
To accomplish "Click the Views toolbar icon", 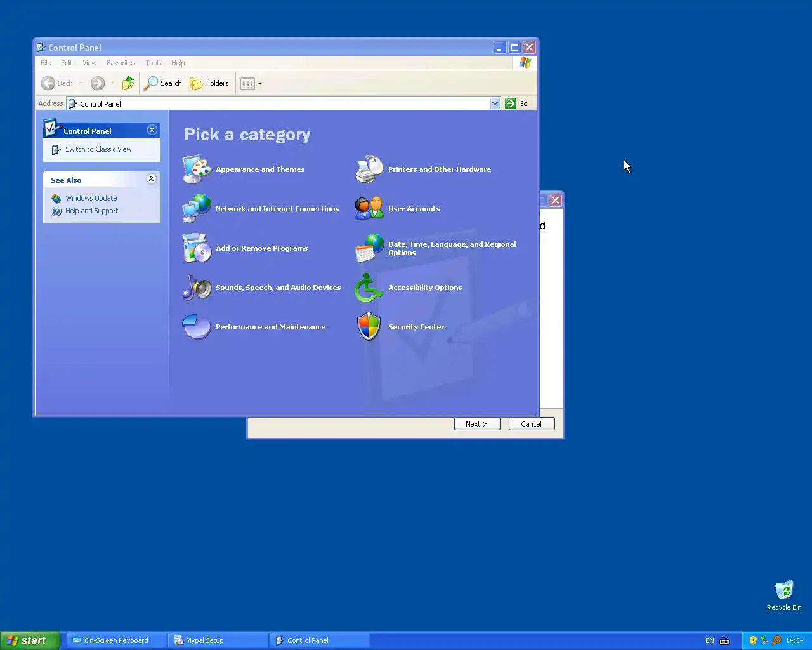I will pyautogui.click(x=247, y=83).
